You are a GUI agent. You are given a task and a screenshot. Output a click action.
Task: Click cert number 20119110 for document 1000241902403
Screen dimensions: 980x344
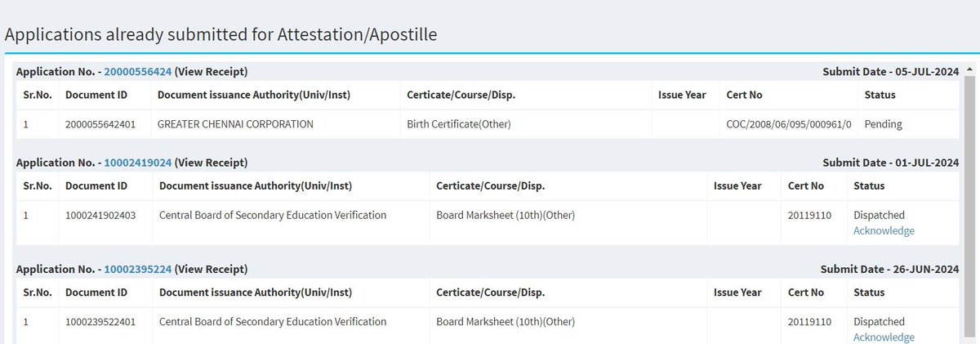tap(810, 216)
